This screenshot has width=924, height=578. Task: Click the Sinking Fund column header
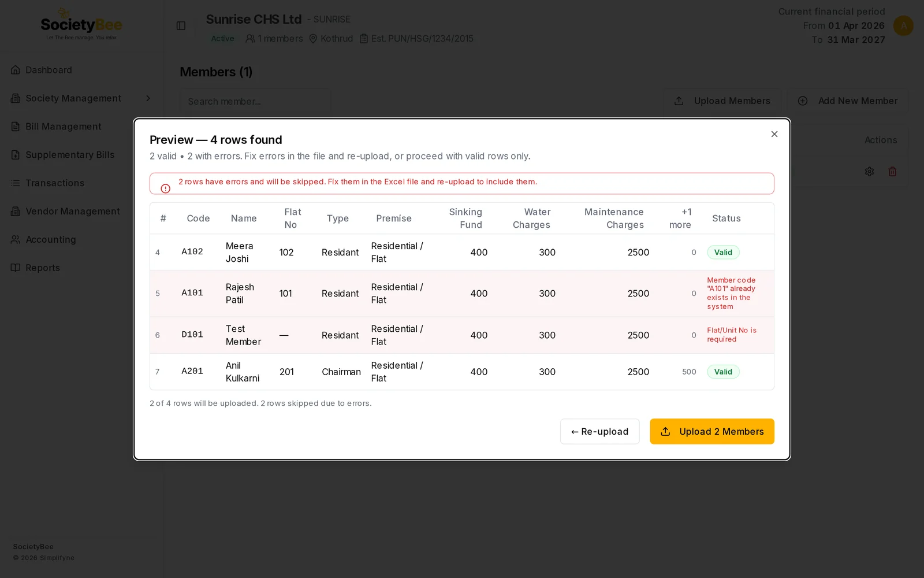(x=465, y=218)
